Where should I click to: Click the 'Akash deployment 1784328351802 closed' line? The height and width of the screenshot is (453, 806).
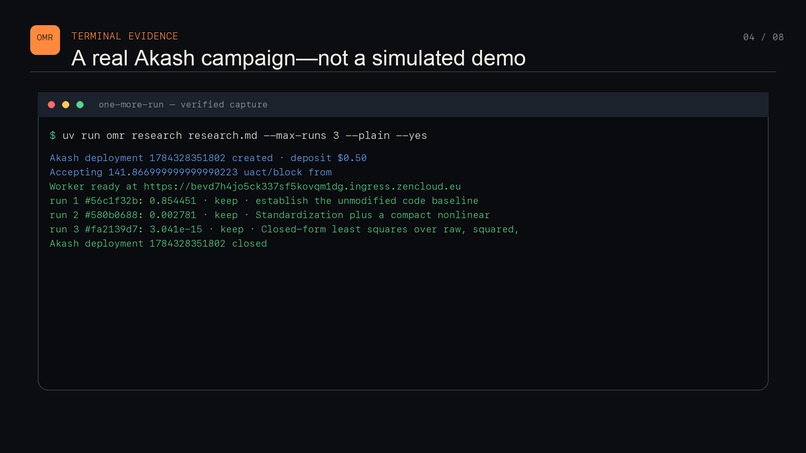pos(158,244)
